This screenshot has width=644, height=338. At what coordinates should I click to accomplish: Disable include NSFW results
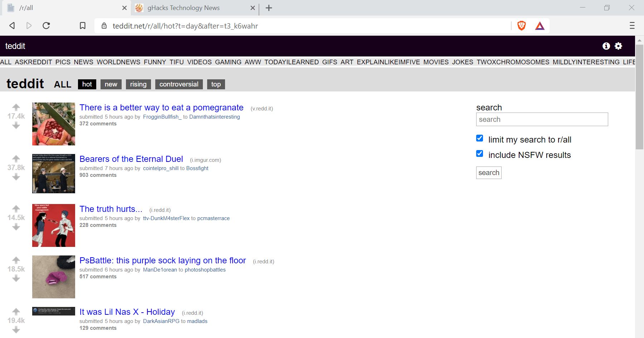pyautogui.click(x=479, y=153)
